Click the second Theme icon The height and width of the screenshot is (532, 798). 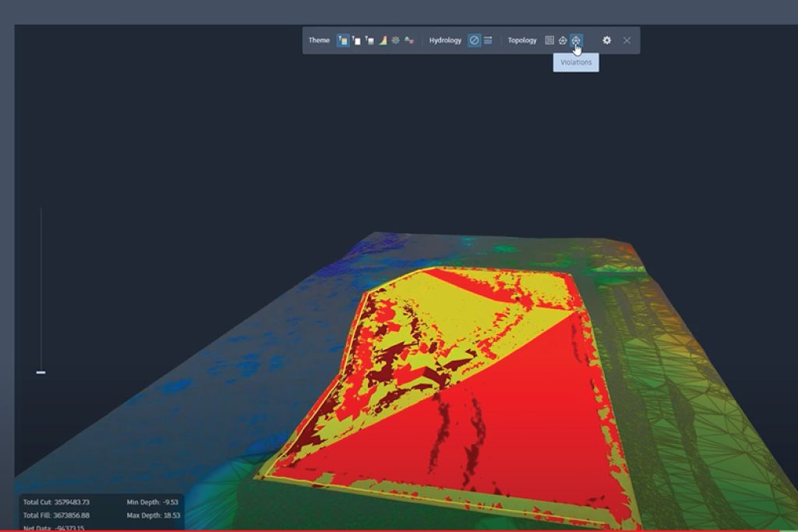coord(356,41)
